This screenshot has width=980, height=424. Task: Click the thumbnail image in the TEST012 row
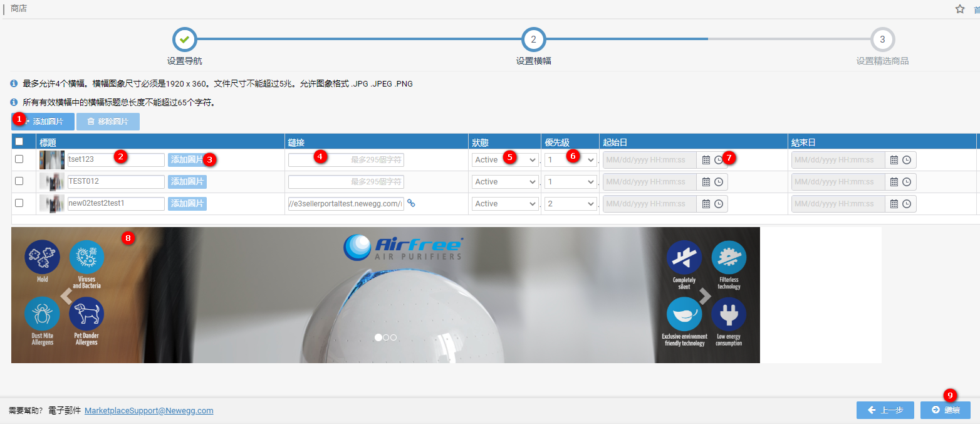[52, 182]
